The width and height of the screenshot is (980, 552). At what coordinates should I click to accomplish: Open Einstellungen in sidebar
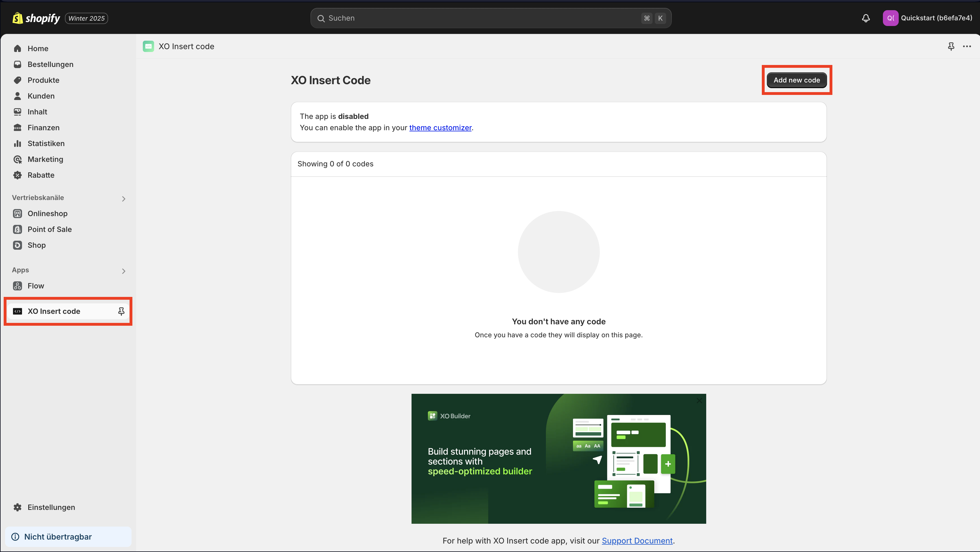68,507
